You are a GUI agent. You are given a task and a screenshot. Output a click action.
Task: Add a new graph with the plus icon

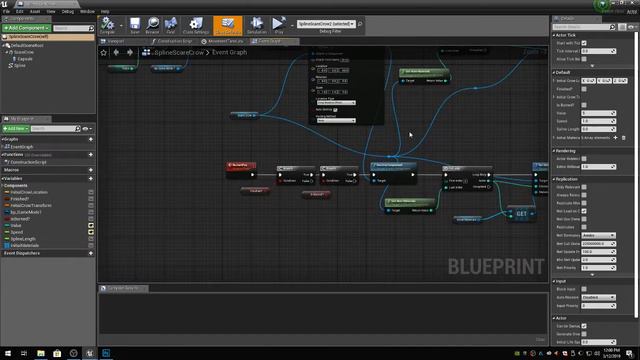pyautogui.click(x=91, y=139)
